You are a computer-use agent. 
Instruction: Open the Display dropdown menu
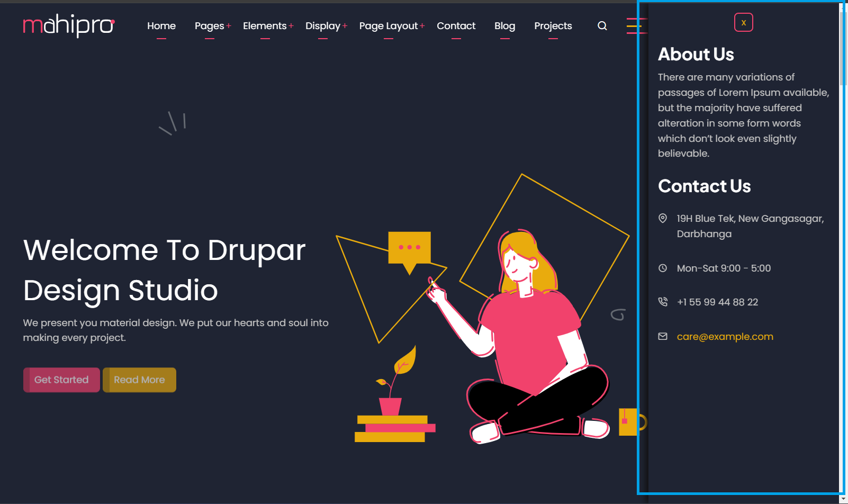coord(326,26)
